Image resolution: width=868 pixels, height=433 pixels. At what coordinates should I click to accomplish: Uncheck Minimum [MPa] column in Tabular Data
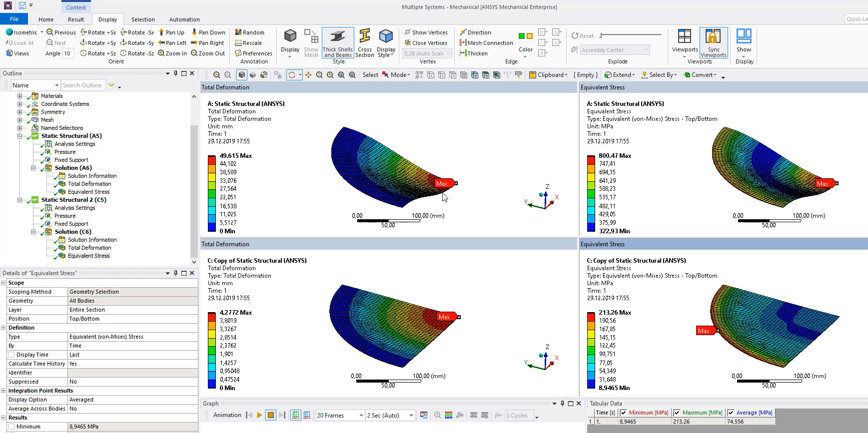pos(623,413)
